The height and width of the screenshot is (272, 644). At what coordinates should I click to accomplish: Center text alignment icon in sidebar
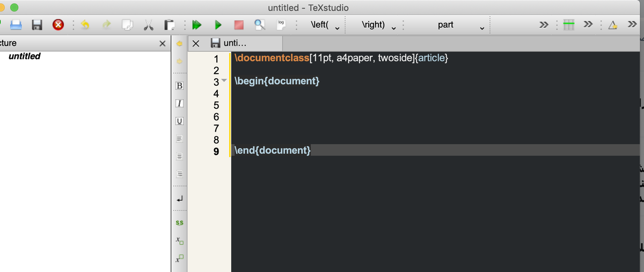tap(180, 157)
